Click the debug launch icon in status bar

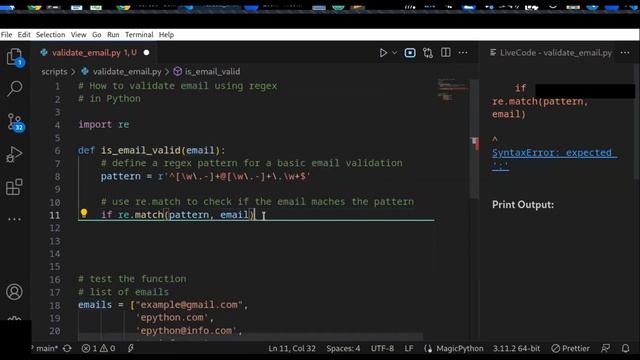[x=131, y=349]
